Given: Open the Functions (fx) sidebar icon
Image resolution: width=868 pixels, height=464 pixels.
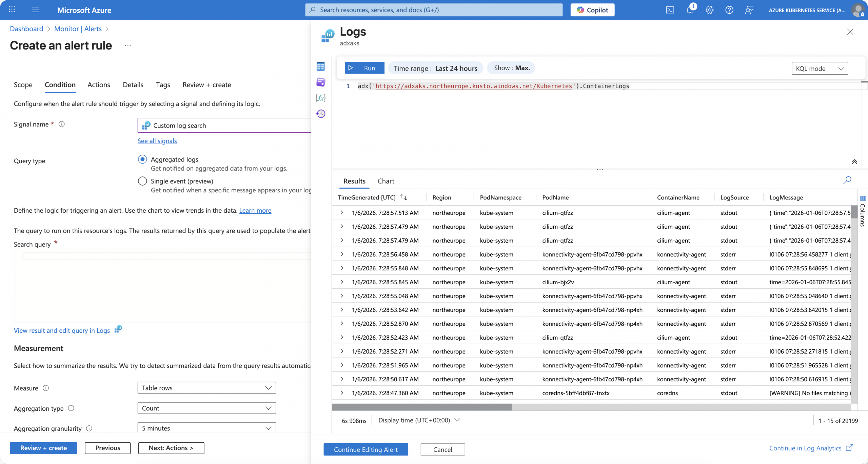Looking at the screenshot, I should (x=320, y=98).
